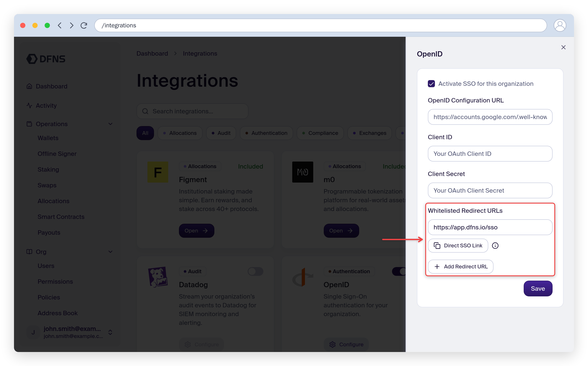Reload the page with refresh icon
Image resolution: width=588 pixels, height=366 pixels.
pos(84,25)
